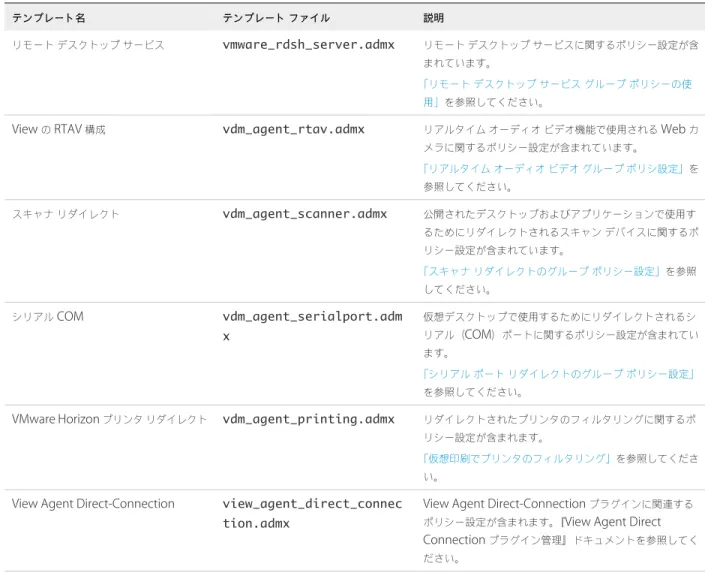Open the 仮想印刷でプリンタのフィルタリング link
This screenshot has width=705, height=573.
[517, 458]
